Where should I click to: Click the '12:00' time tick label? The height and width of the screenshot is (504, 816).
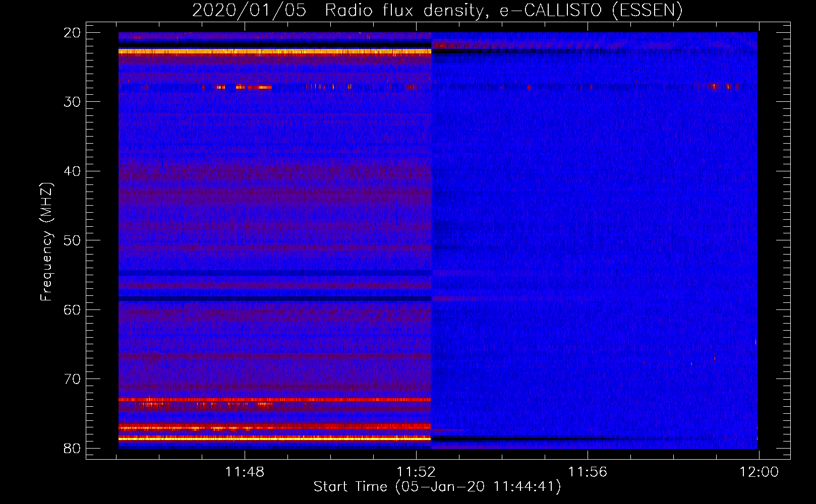click(759, 472)
